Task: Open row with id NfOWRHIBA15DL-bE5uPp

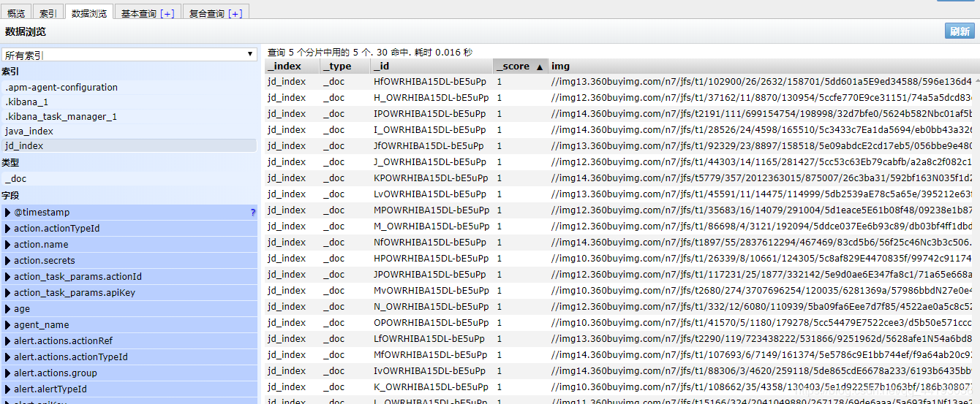Action: 622,242
